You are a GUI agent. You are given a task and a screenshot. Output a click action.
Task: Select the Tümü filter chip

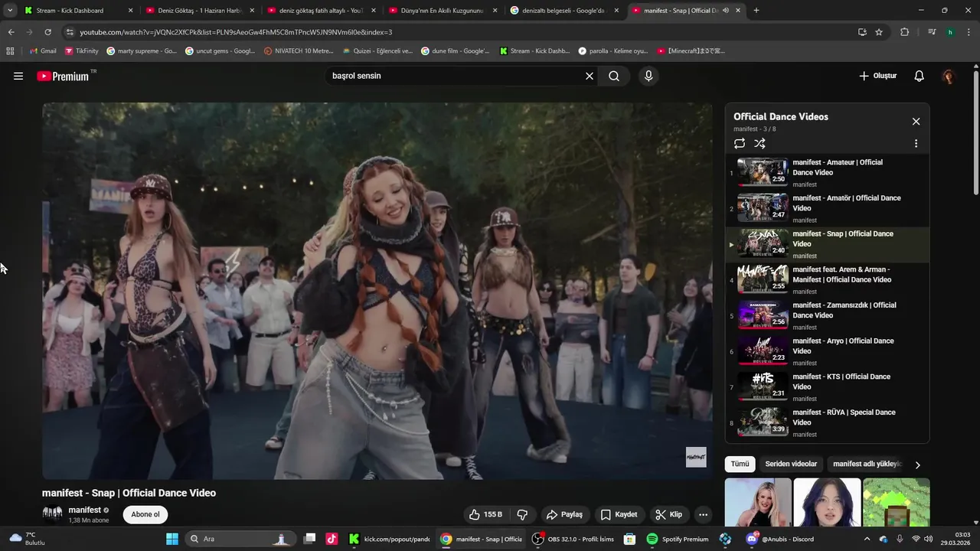tap(740, 464)
